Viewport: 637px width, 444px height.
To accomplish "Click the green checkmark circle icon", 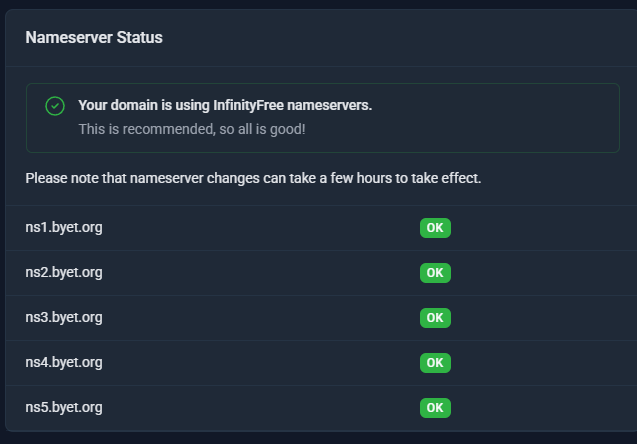I will tap(55, 106).
